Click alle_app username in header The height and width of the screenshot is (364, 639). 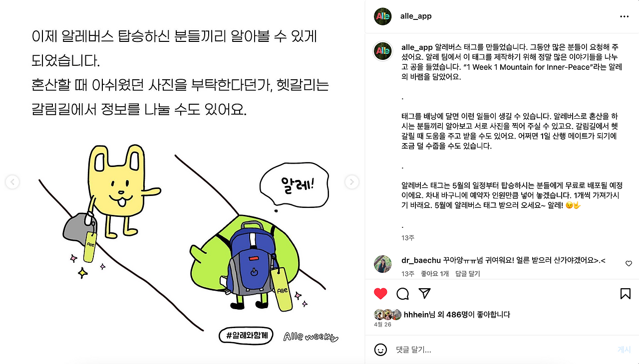point(416,16)
